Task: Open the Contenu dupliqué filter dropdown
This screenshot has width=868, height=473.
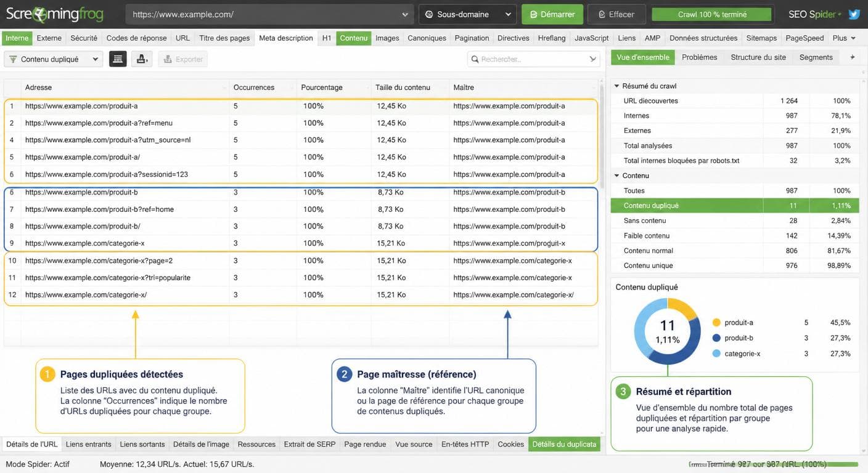Action: 53,59
